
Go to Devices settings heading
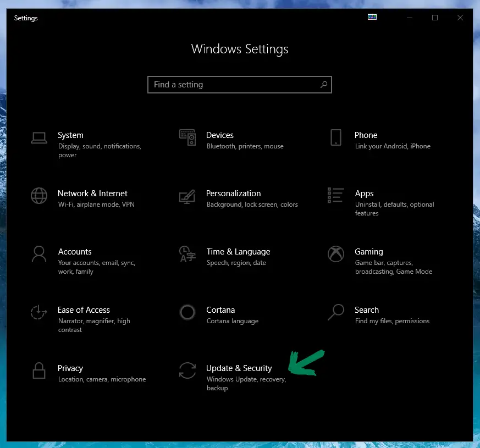[219, 135]
